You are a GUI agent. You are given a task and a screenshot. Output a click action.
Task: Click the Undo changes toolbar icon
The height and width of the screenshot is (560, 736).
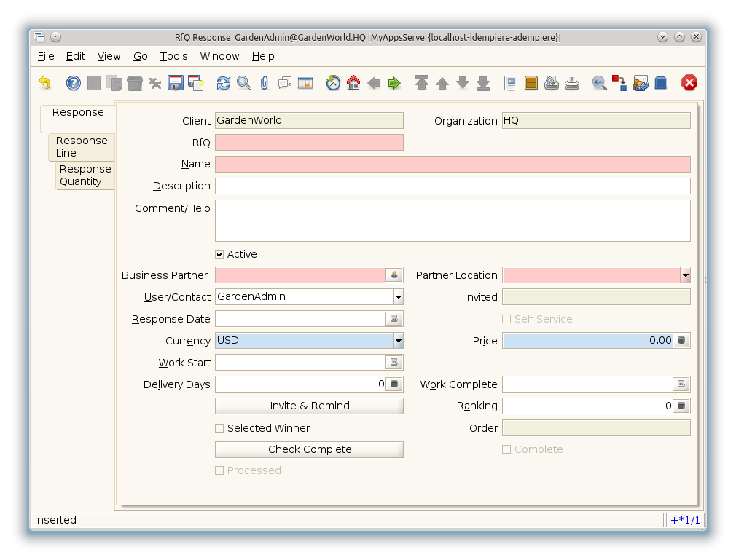[45, 83]
